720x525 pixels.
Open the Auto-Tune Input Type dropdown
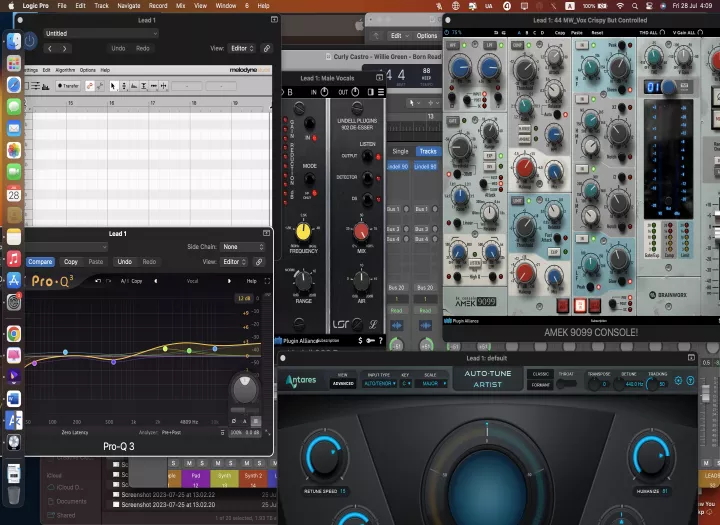click(x=379, y=384)
